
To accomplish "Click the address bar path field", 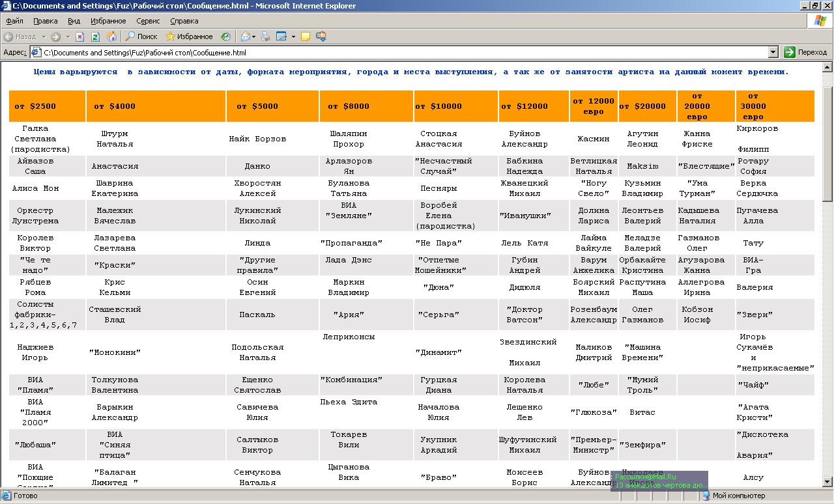I will point(404,53).
